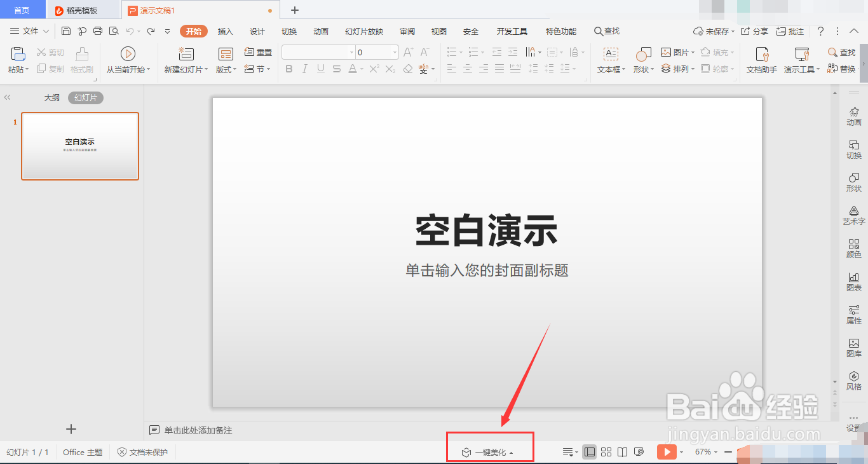Open the 切换 (Transition) panel on the right
868x464 pixels.
click(853, 149)
